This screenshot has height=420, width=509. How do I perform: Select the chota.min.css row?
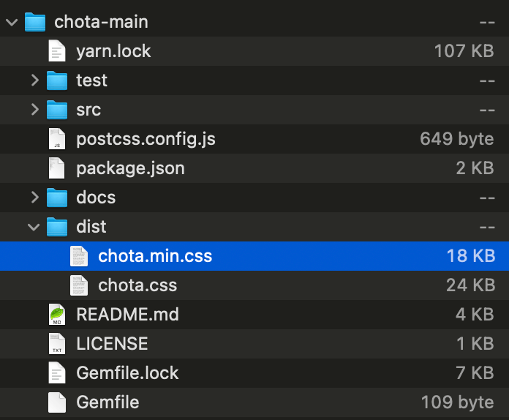point(254,256)
